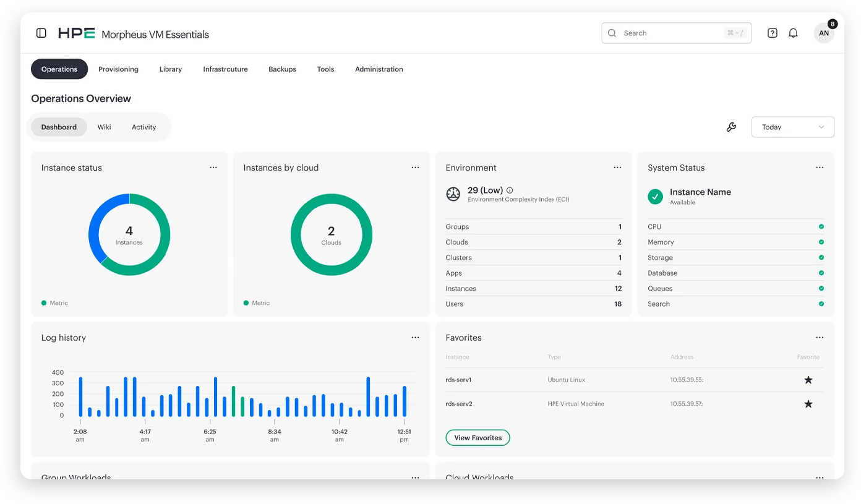The image size is (861, 504).
Task: Click the View Favorites button
Action: tap(478, 438)
